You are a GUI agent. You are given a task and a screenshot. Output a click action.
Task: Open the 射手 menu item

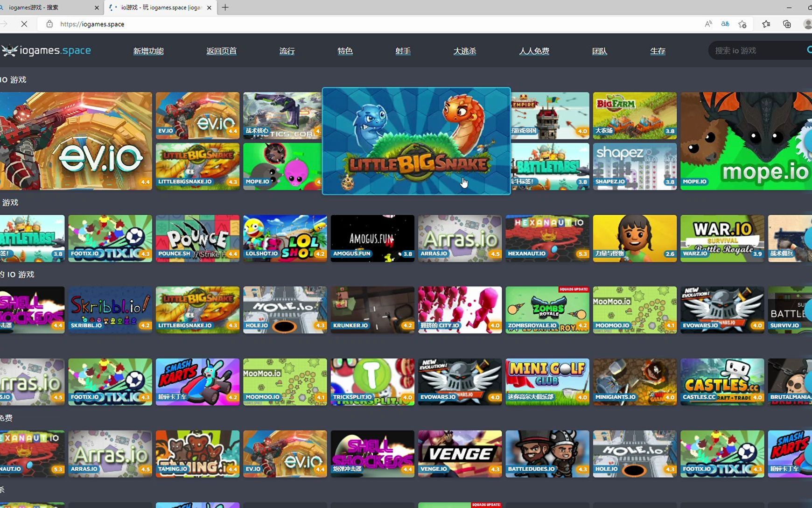coord(403,51)
